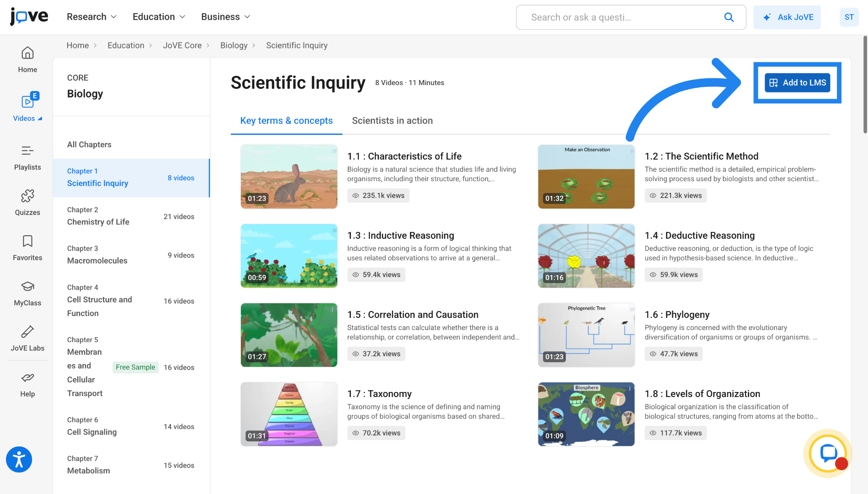Select Chapter 5 Membranes and Cellular Transport

coord(131,367)
